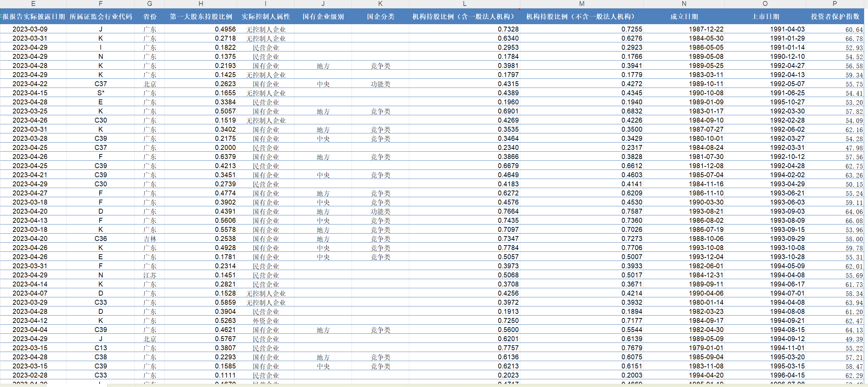Select the 第一大股东持股比例 header cell
Image resolution: width=868 pixels, height=387 pixels.
[x=201, y=16]
